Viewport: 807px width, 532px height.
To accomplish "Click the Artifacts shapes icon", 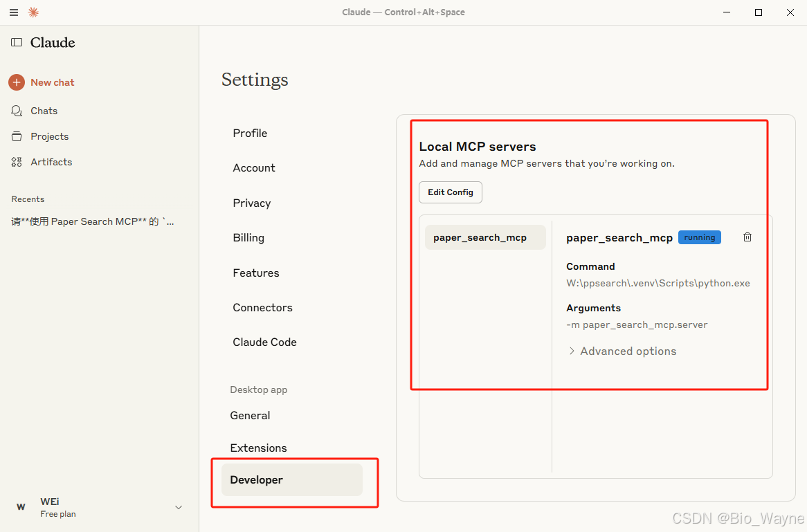I will [x=17, y=162].
